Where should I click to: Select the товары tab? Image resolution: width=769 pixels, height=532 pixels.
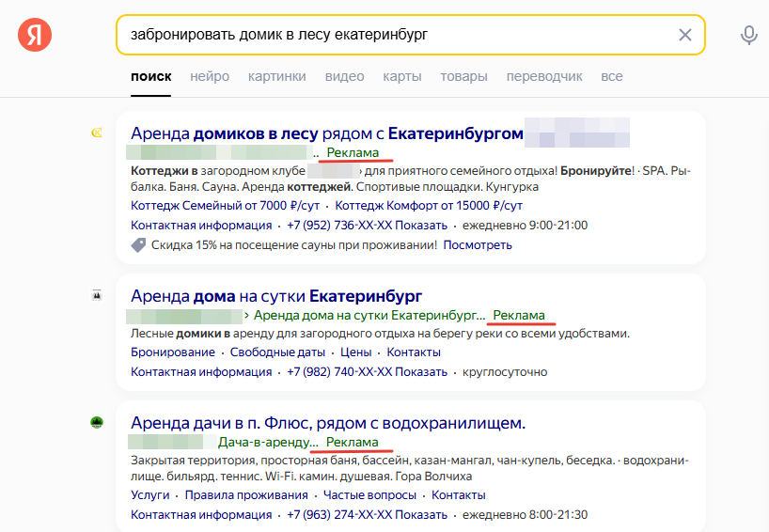pyautogui.click(x=463, y=76)
